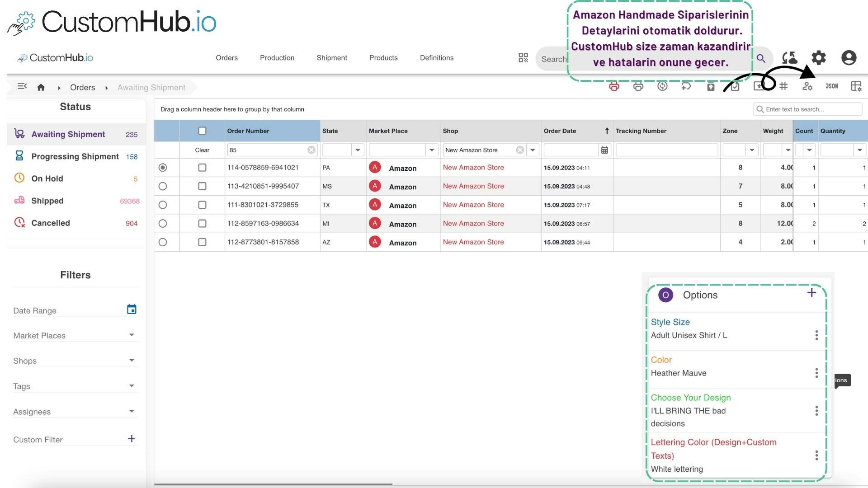Open the Date Range calendar icon

(132, 310)
